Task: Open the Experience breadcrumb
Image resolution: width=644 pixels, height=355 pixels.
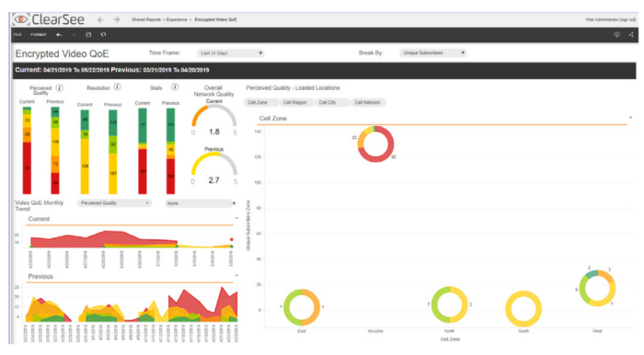Action: tap(177, 19)
